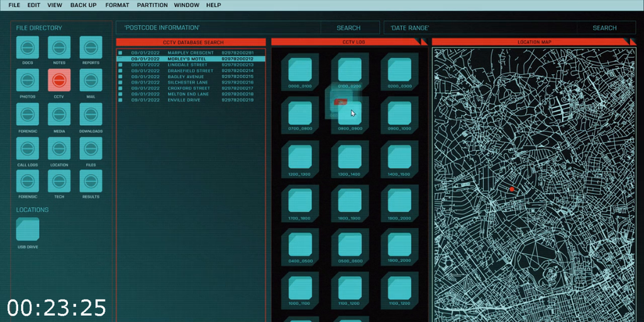The height and width of the screenshot is (322, 644).
Task: Open CCTV log folder 1300_1400
Action: (x=350, y=157)
